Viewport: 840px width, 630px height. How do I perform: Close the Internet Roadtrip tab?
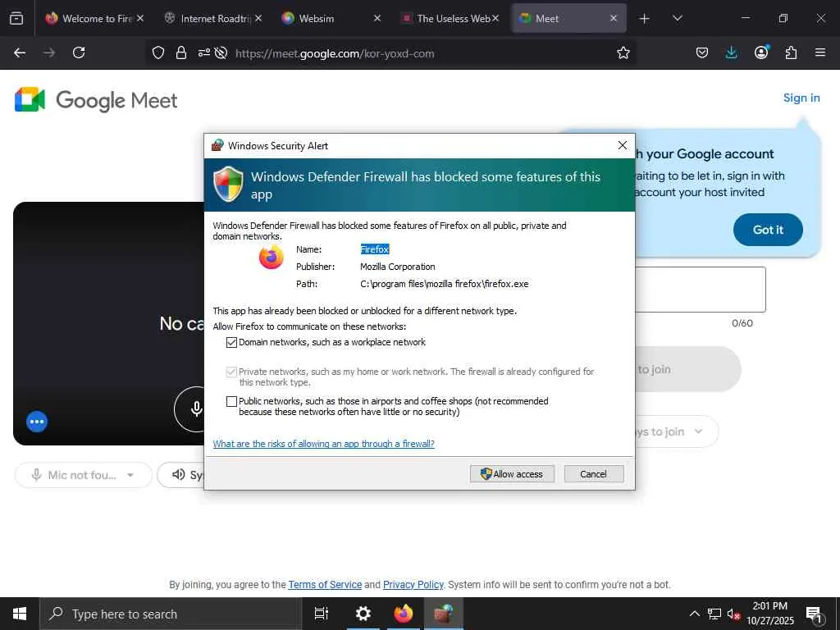[258, 18]
